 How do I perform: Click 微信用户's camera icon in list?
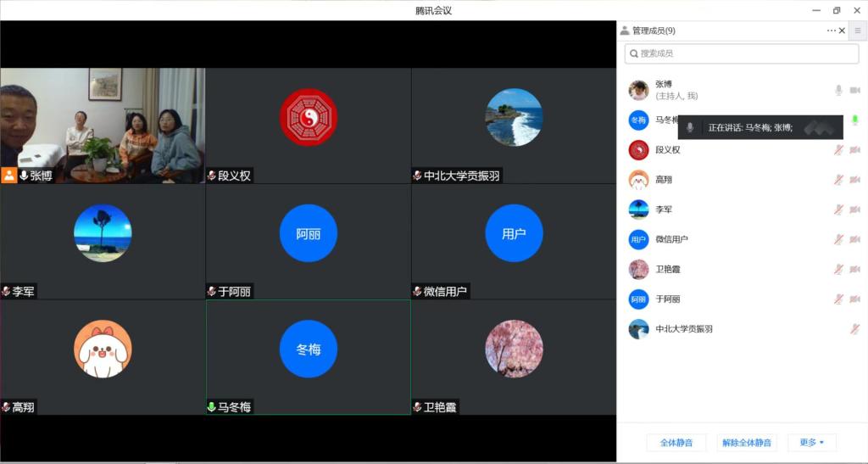854,239
